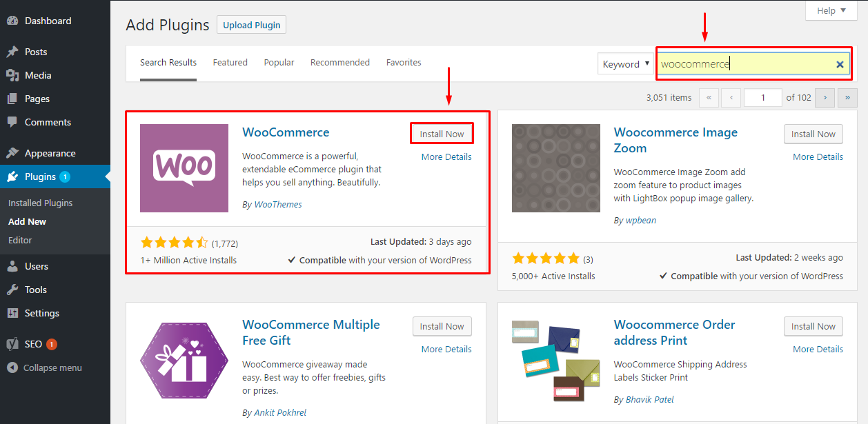
Task: Click the Appearance paintbrush icon
Action: [12, 153]
